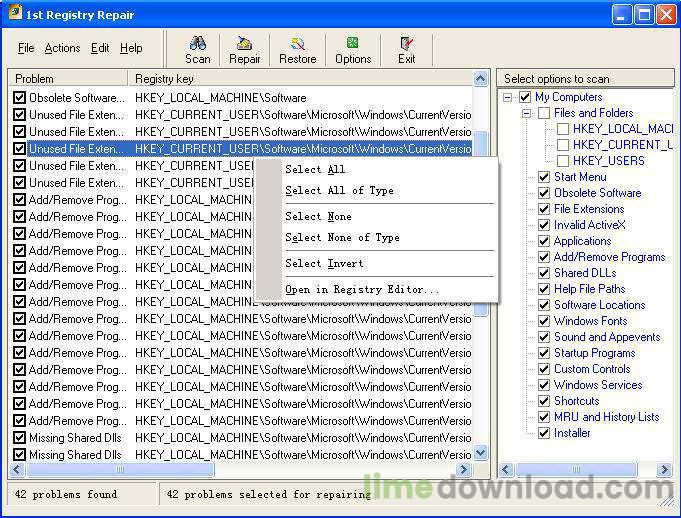Toggle the Help File Paths checkbox
Image resolution: width=681 pixels, height=518 pixels.
[544, 289]
